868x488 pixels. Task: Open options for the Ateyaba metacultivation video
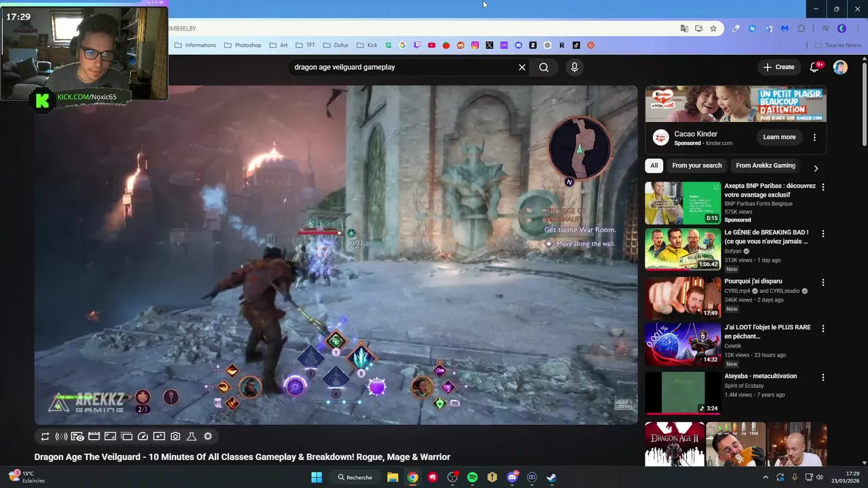point(823,377)
